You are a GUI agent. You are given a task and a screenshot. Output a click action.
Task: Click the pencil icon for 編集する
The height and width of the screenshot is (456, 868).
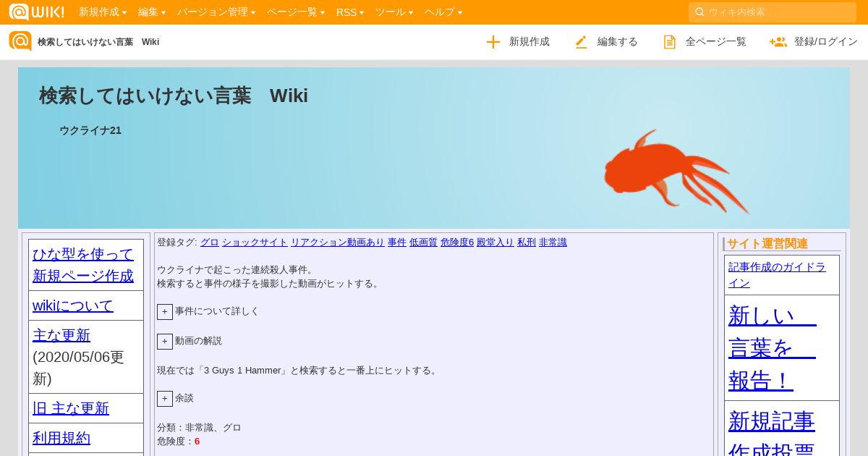tap(581, 42)
